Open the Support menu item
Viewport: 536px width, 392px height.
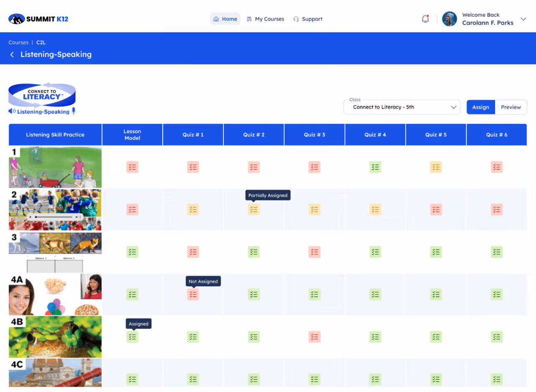tap(308, 19)
